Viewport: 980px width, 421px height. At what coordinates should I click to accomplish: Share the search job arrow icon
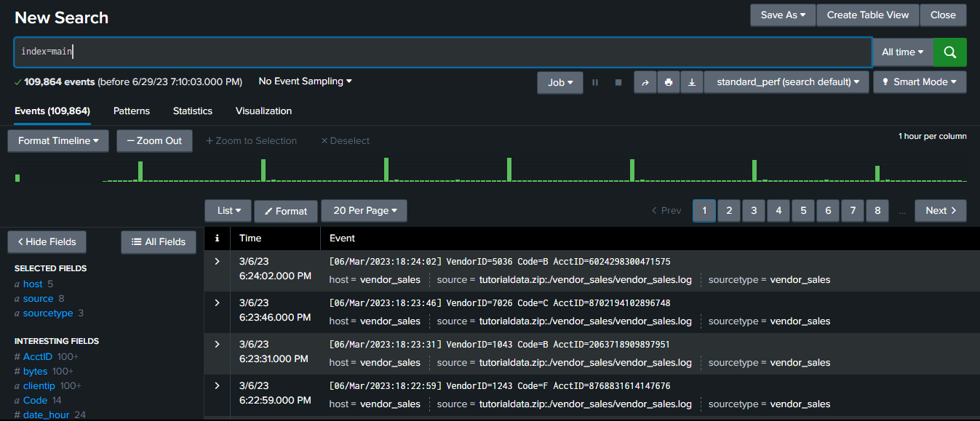[645, 82]
